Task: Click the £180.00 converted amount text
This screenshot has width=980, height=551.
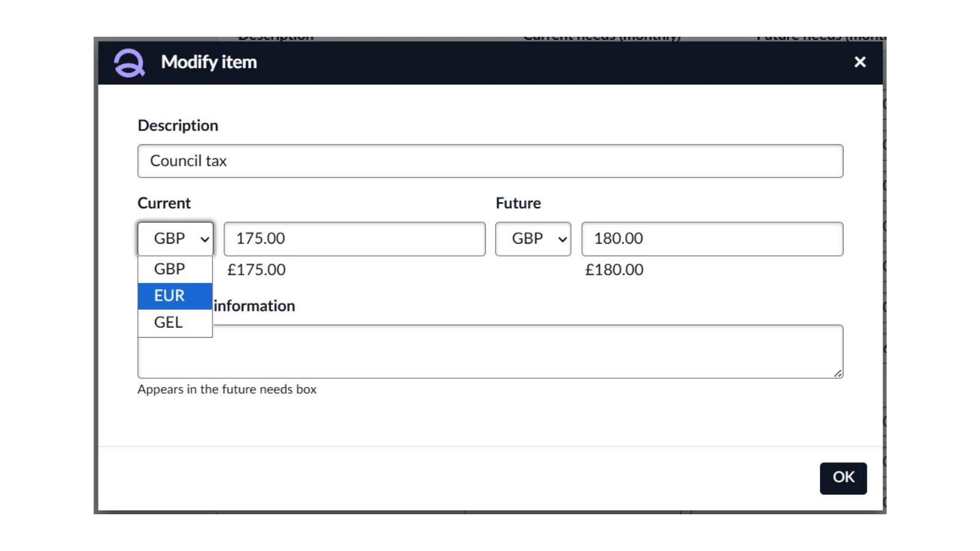Action: pos(614,270)
